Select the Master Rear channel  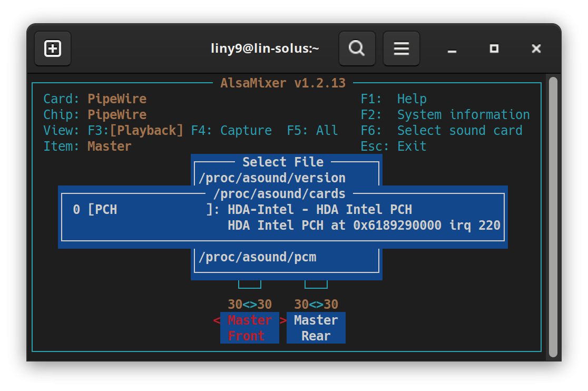pos(316,328)
